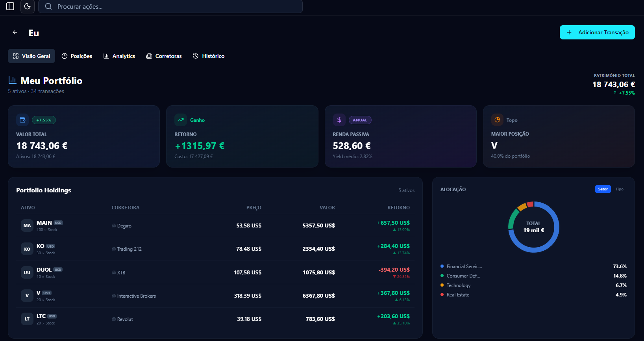Viewport: 644px width, 341px height.
Task: Click the broker icon next to Revolut
Action: coord(114,319)
